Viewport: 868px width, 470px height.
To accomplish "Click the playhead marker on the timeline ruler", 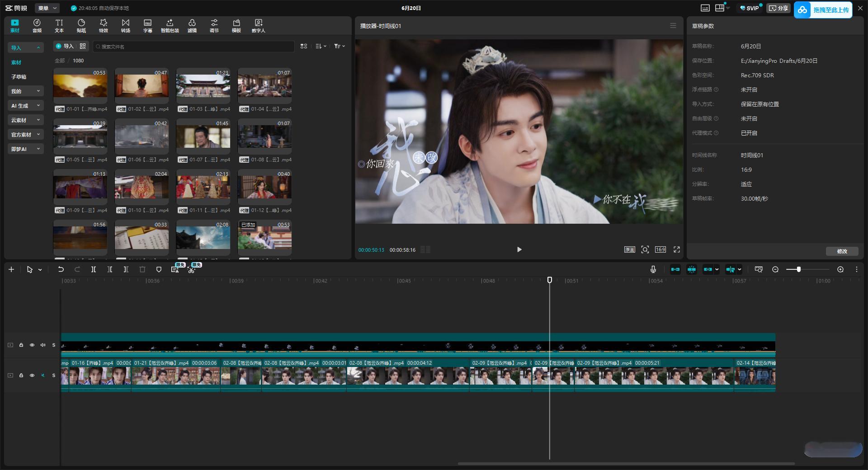I will [x=550, y=280].
